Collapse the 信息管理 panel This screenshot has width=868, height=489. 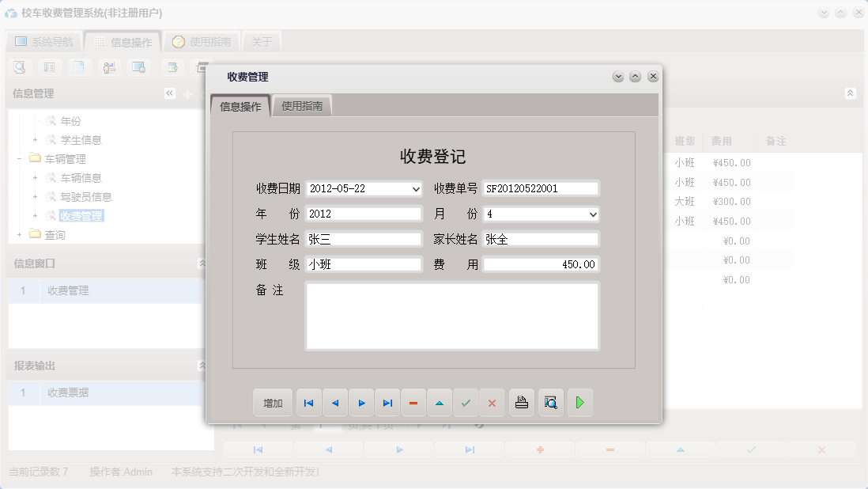point(169,93)
